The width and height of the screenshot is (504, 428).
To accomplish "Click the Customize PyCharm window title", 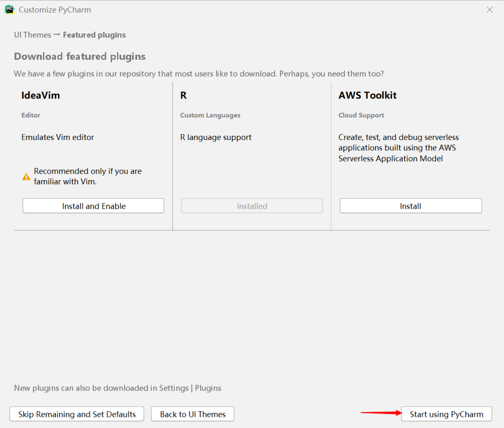I will pos(55,10).
